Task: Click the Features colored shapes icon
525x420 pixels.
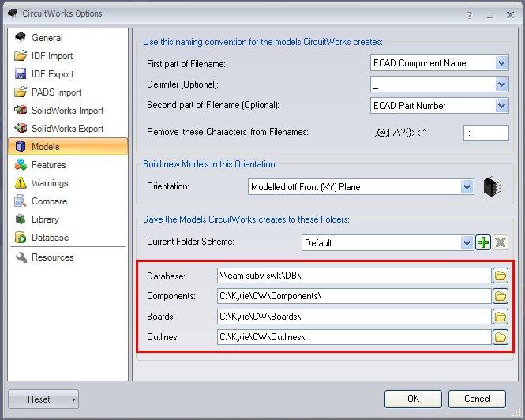Action: (x=21, y=164)
